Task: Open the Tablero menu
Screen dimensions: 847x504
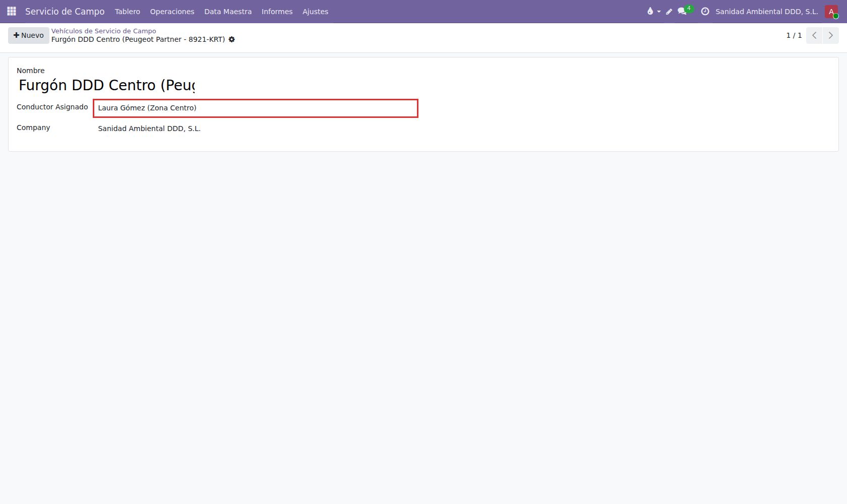Action: 128,11
